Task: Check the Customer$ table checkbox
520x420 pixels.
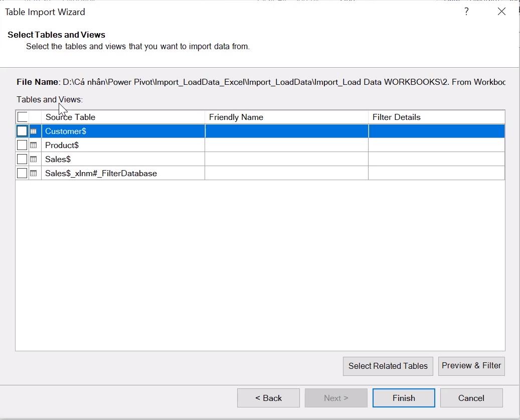Action: tap(22, 131)
